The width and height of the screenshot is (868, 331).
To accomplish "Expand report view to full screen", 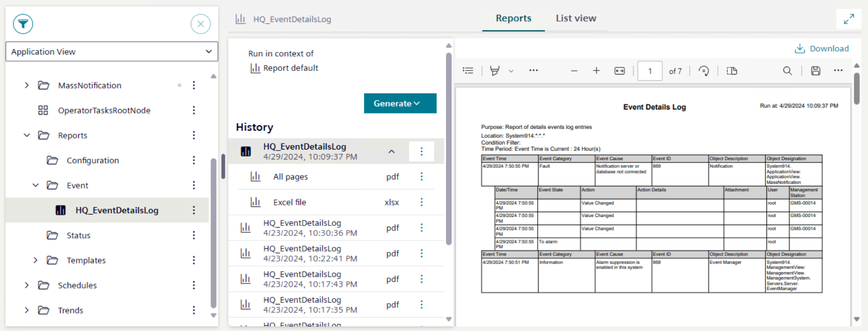I will [848, 19].
